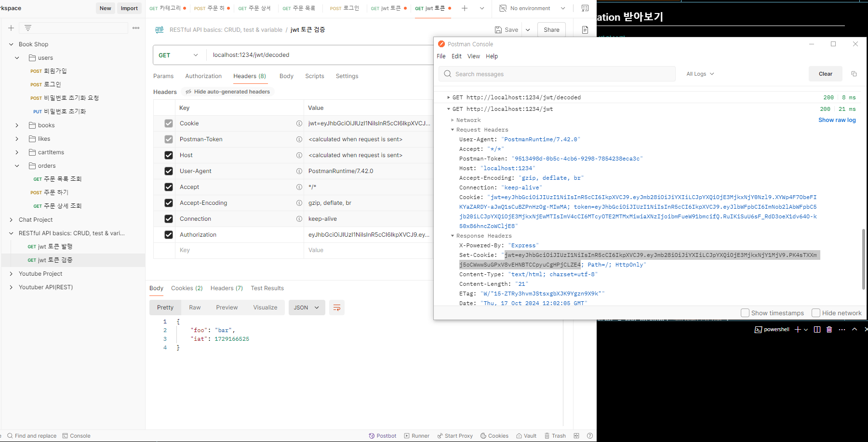Click the console vertical scrollbar
868x442 pixels.
pyautogui.click(x=863, y=259)
